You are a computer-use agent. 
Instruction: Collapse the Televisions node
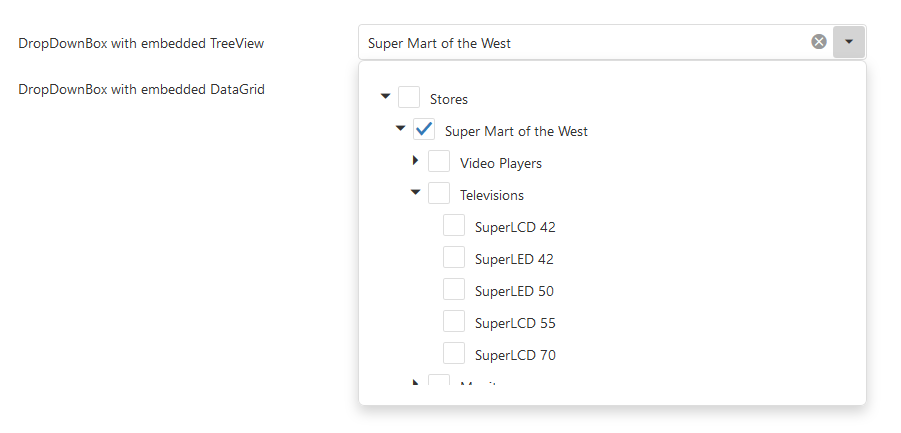(x=416, y=193)
